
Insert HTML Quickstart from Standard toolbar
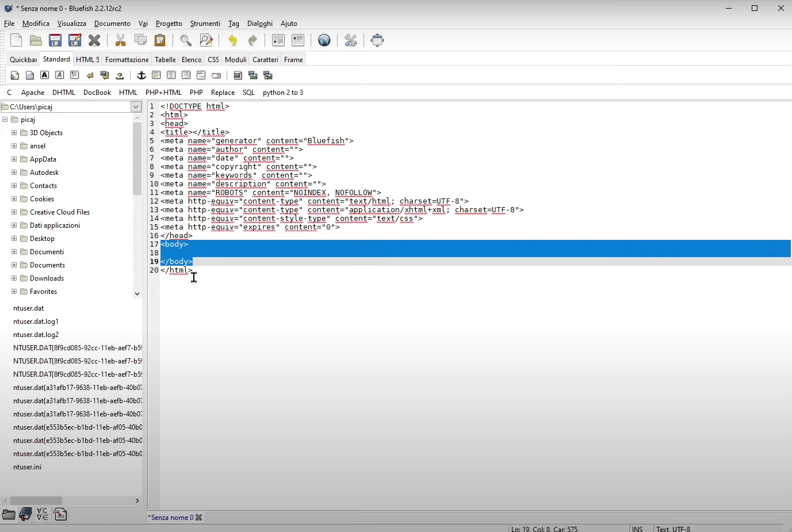[15, 75]
